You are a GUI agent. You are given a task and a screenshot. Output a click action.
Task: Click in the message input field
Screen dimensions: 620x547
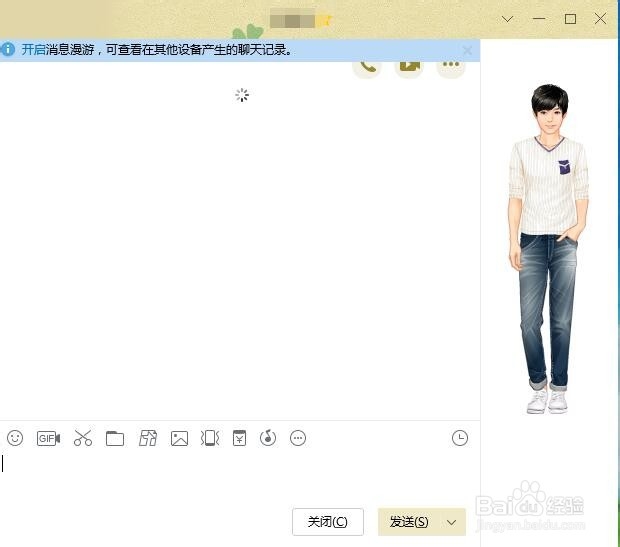click(x=240, y=477)
